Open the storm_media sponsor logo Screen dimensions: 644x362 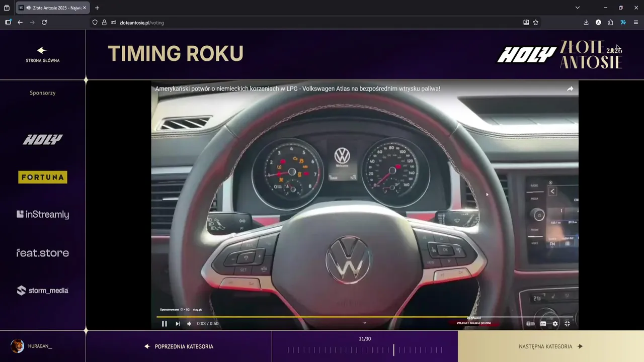coord(43,290)
